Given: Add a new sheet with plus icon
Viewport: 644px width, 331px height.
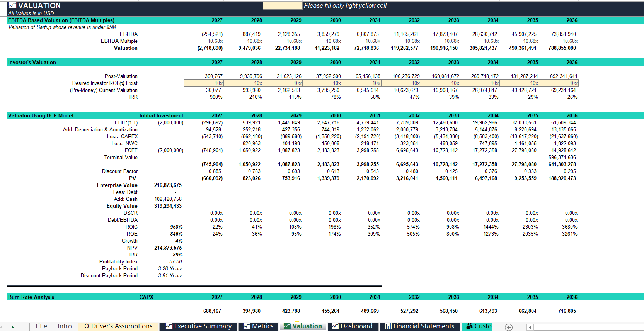Looking at the screenshot, I should coord(509,327).
